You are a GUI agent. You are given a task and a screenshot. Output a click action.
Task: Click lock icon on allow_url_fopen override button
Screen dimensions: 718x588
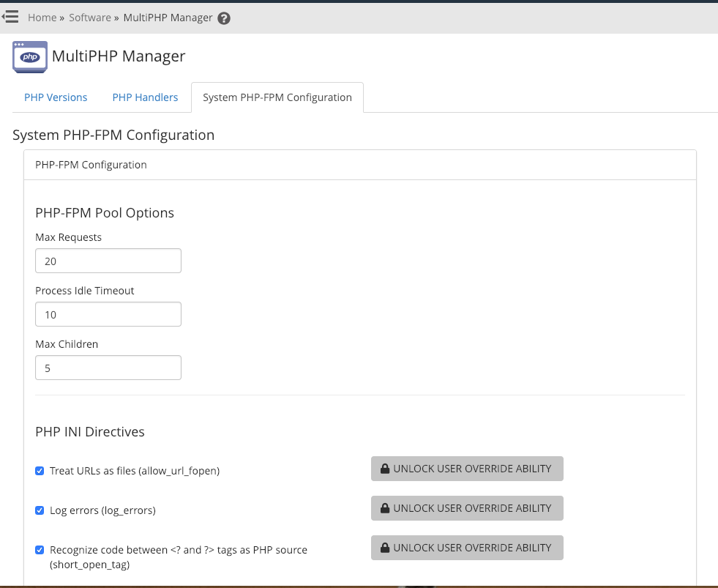point(385,469)
